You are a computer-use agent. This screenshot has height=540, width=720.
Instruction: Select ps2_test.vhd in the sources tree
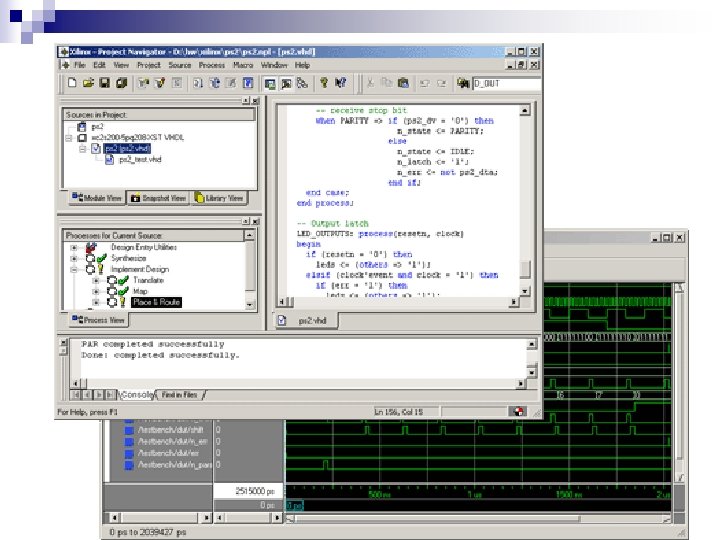click(139, 159)
